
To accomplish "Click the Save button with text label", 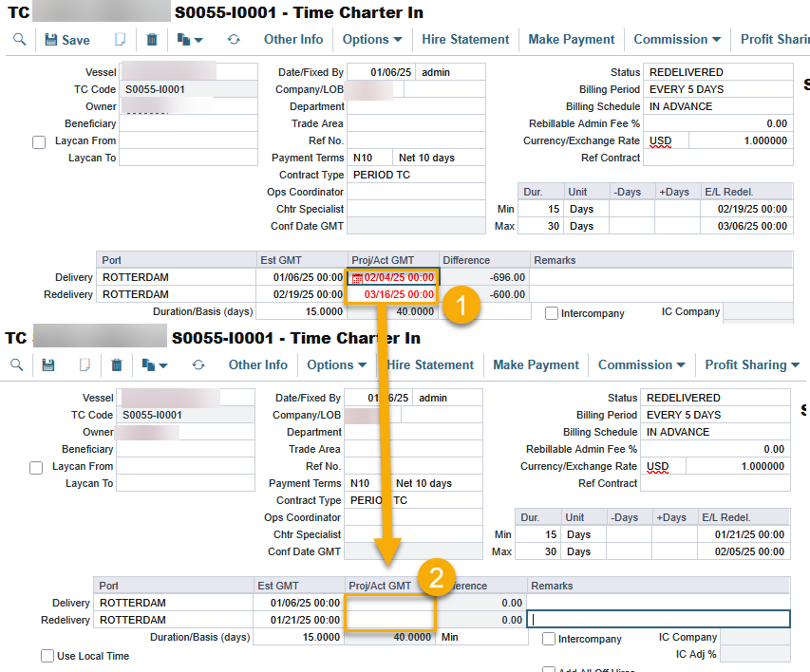I will [x=67, y=40].
